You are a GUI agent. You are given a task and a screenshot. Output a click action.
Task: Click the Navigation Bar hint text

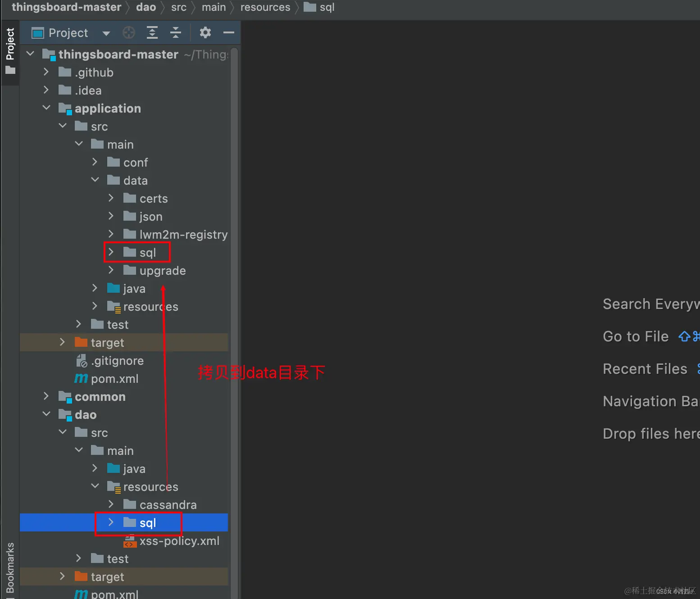651,401
